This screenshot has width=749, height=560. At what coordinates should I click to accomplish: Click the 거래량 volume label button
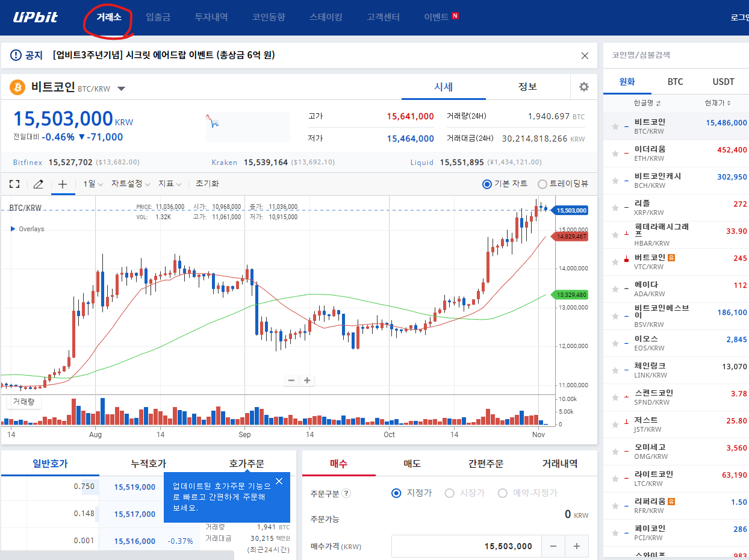[24, 402]
